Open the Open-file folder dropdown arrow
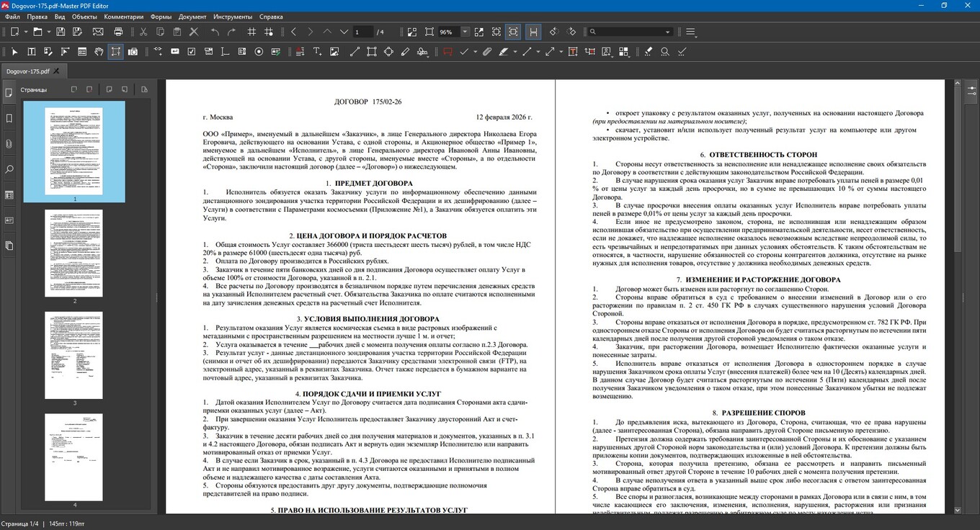 coord(48,32)
